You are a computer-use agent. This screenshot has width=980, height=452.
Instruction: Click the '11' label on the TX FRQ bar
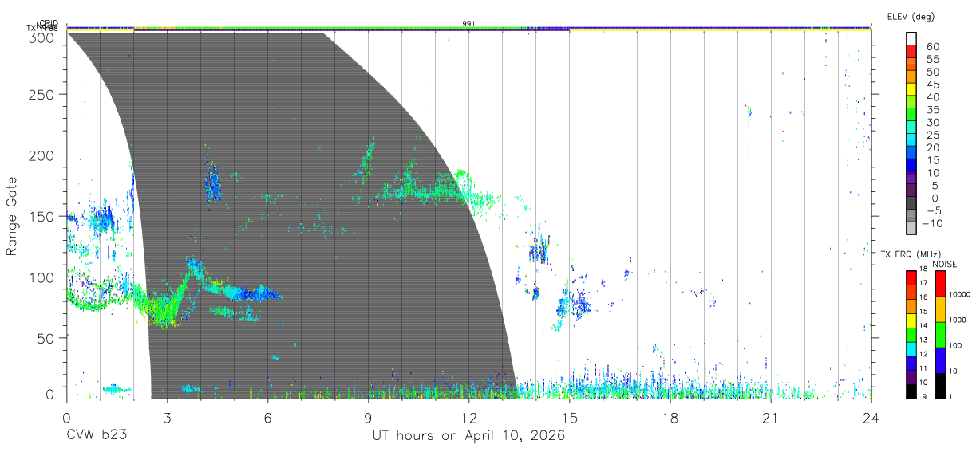tap(923, 368)
